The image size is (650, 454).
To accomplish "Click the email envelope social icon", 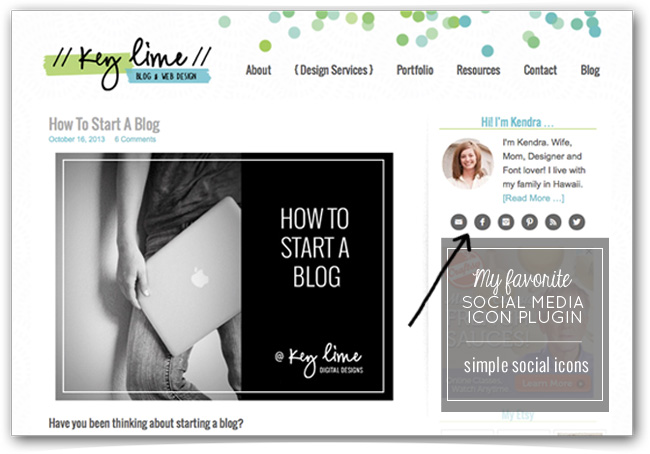I will (x=458, y=222).
